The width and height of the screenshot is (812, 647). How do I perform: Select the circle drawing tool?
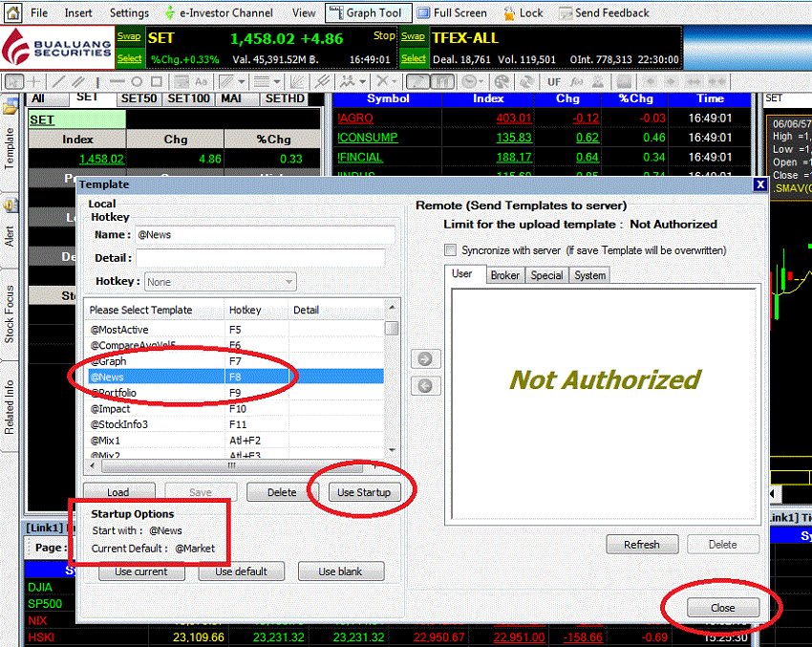click(137, 82)
